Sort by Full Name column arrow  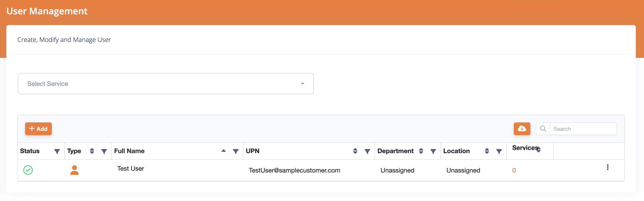point(223,151)
